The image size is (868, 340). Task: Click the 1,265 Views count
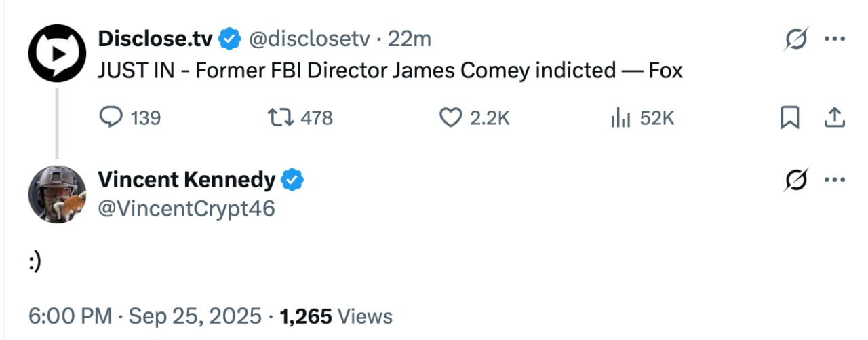pyautogui.click(x=336, y=316)
